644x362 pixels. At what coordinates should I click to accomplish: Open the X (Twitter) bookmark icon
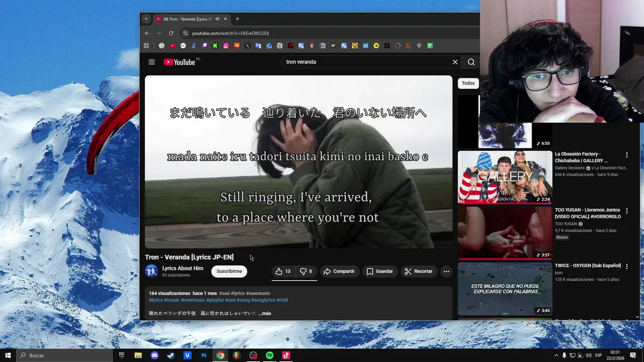(247, 46)
